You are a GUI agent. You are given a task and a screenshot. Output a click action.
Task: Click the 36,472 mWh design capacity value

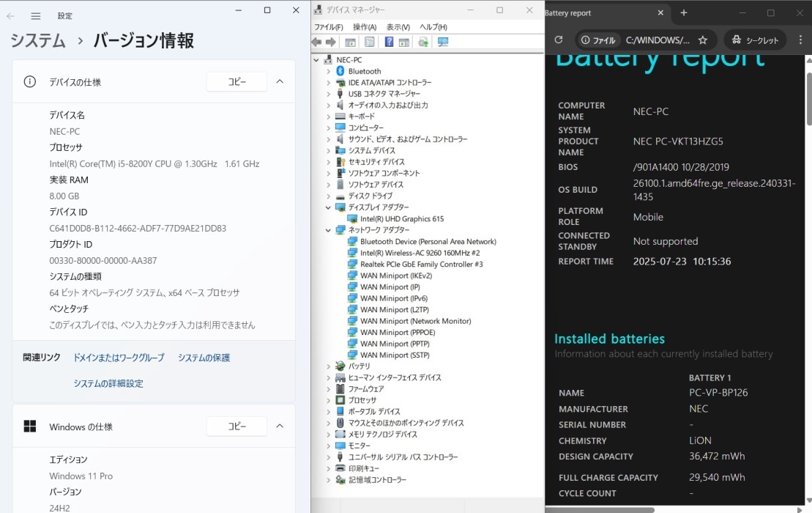pyautogui.click(x=717, y=457)
